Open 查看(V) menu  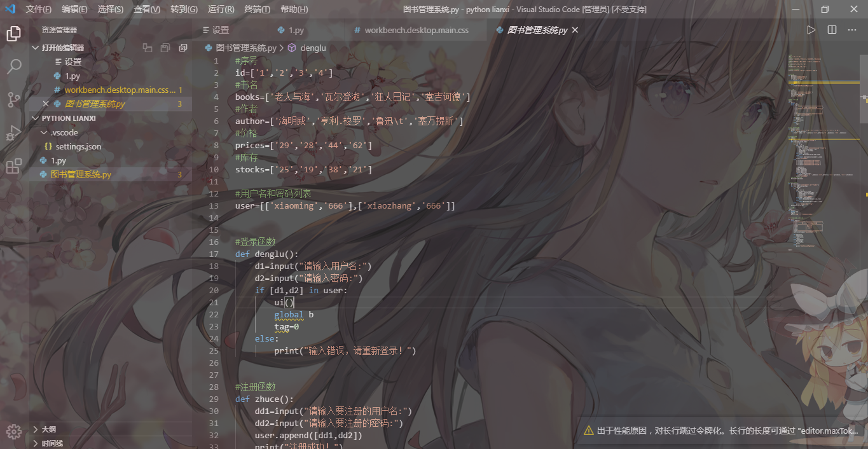click(x=147, y=9)
